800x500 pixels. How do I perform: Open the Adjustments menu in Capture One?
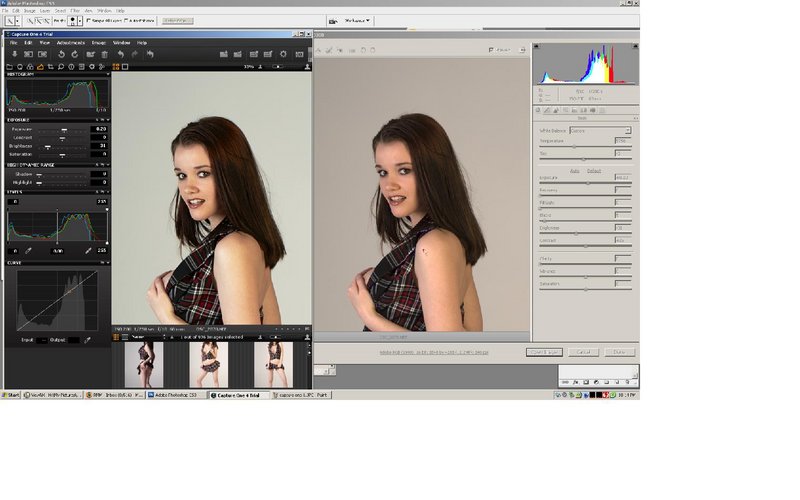coord(70,43)
